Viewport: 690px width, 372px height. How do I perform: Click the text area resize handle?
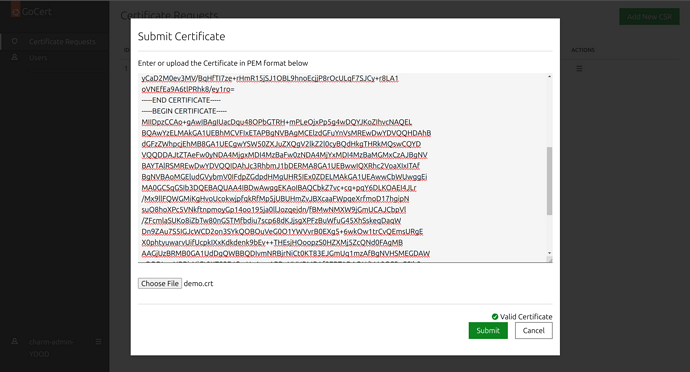549,260
